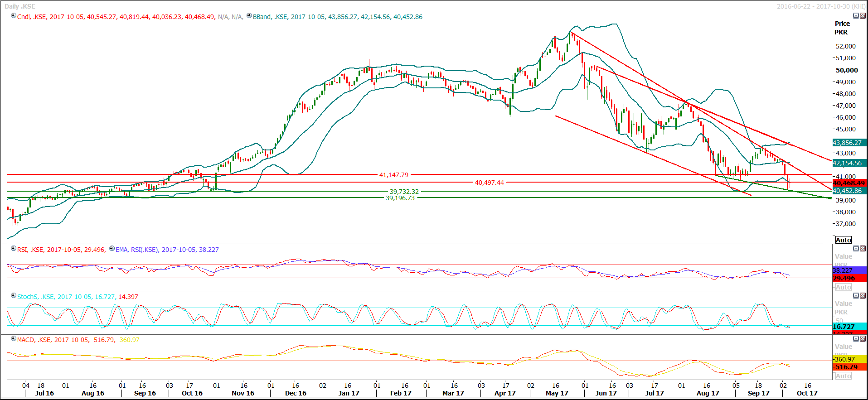Click the clock icon beside BBand legend

(x=249, y=16)
